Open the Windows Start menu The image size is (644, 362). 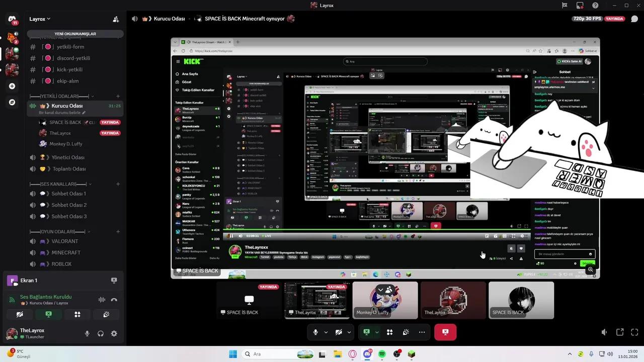point(232,354)
